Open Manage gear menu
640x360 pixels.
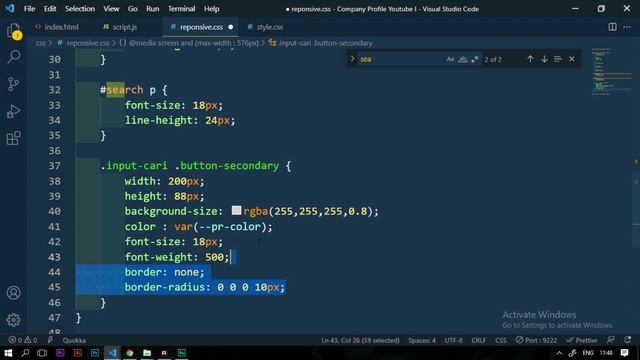click(x=13, y=320)
